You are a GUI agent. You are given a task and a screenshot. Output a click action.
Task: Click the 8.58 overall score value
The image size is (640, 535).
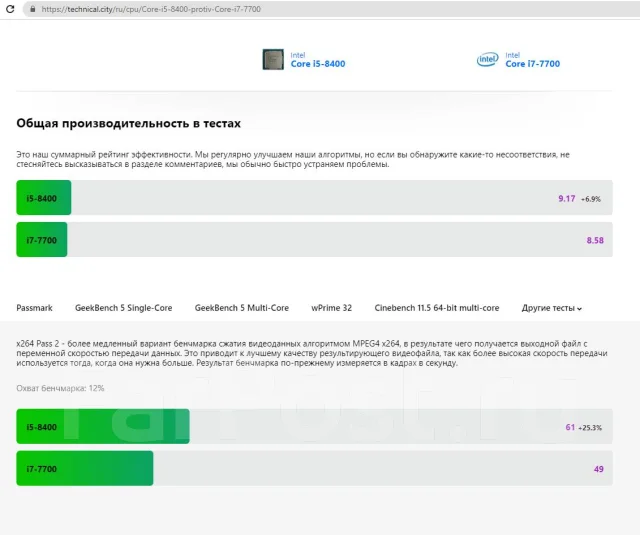(x=595, y=240)
